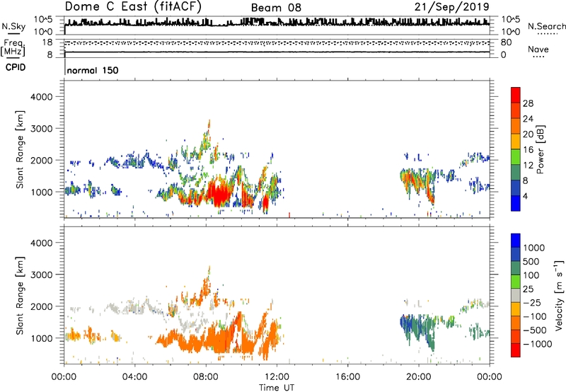
Task: Click the 'Slant Range [km]' label of the power panel
Action: click(20, 149)
